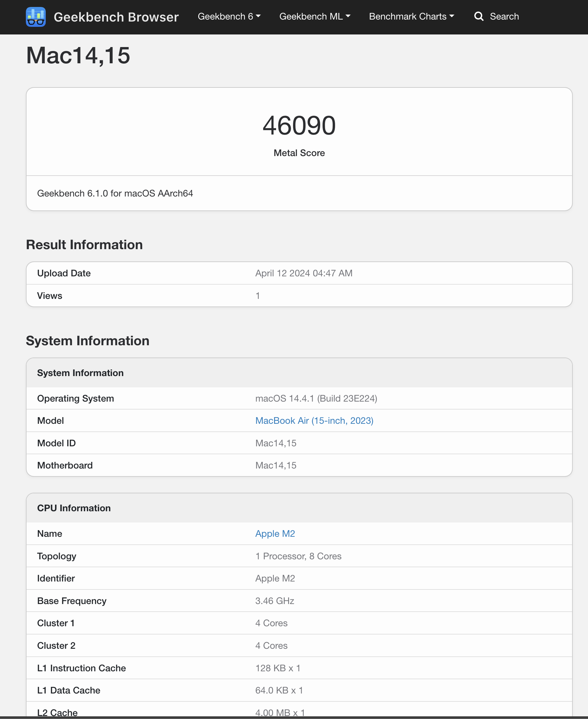Click the Views row label
Image resolution: width=588 pixels, height=719 pixels.
49,296
